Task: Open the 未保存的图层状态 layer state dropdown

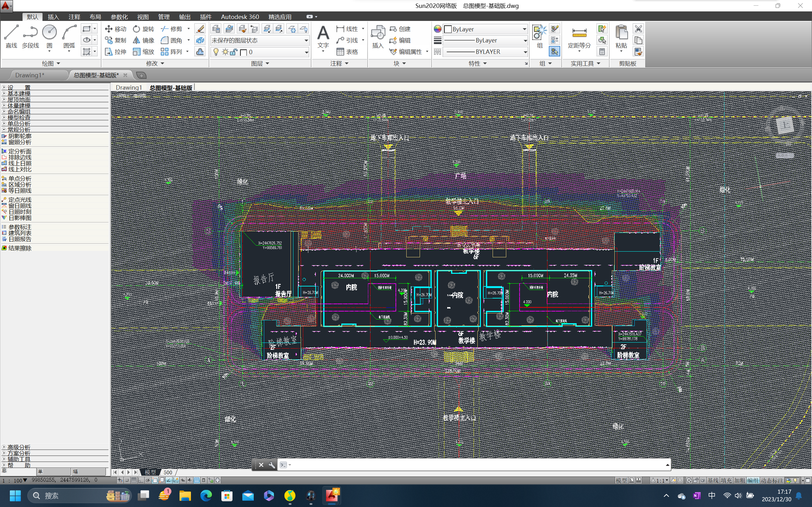Action: [x=260, y=40]
